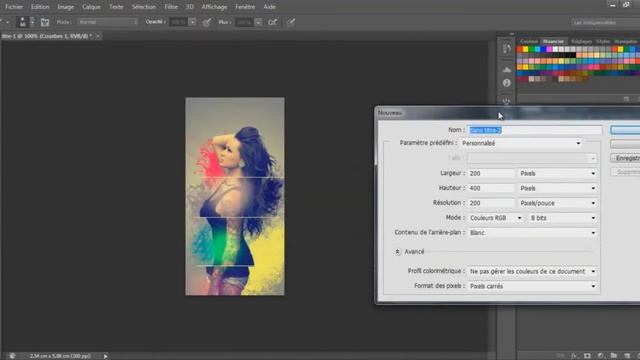Click the Largeur value field

coord(491,173)
